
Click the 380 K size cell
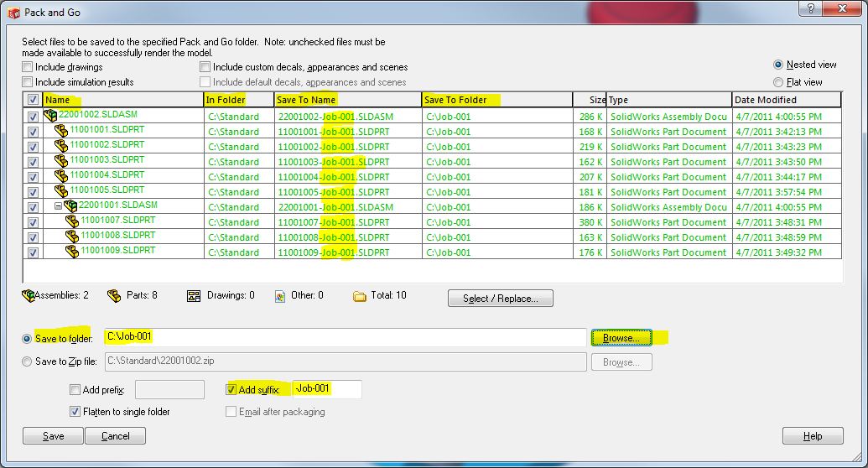tap(590, 222)
